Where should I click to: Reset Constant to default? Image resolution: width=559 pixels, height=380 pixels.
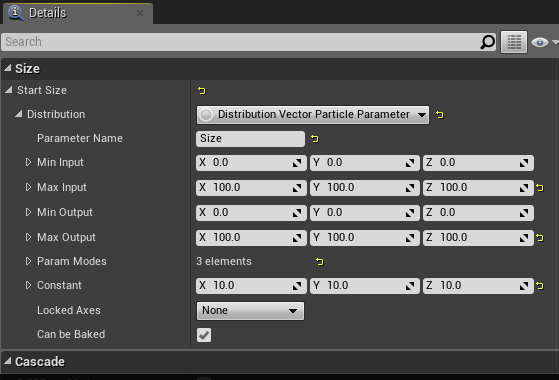coord(540,286)
